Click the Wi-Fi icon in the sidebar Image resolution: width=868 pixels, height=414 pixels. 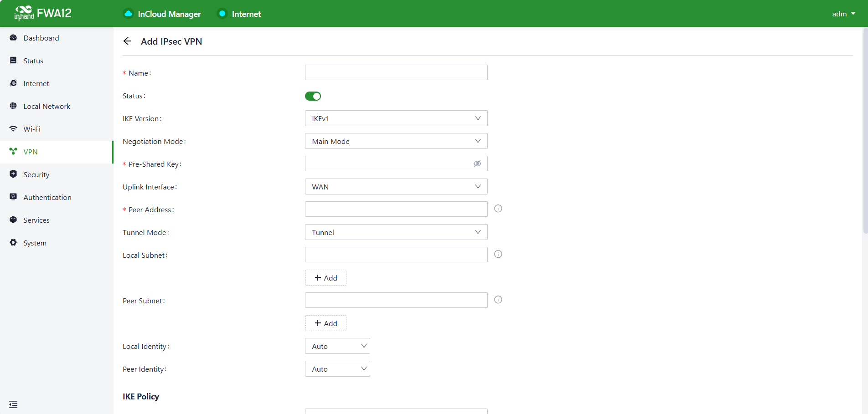click(x=13, y=129)
